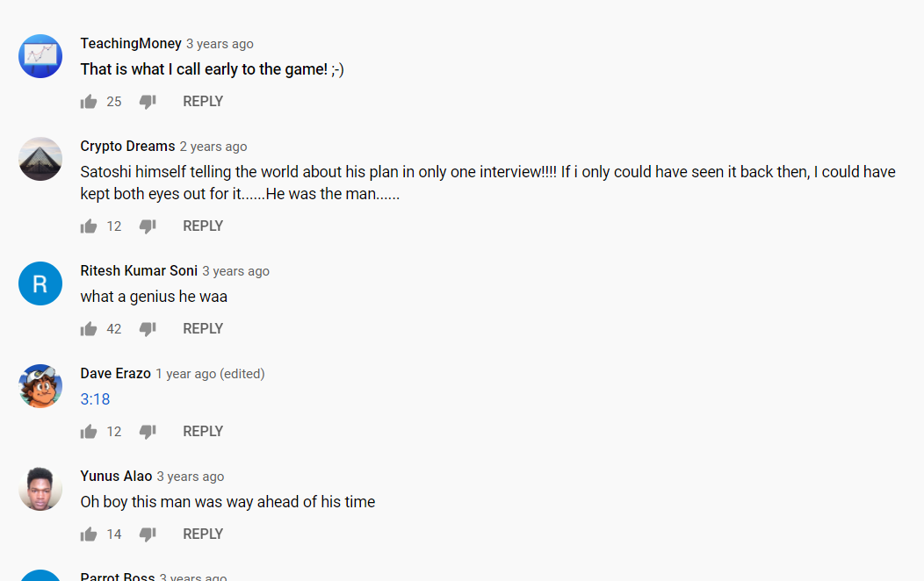Like TeachingMoney's comment with thumbs up

(x=89, y=102)
